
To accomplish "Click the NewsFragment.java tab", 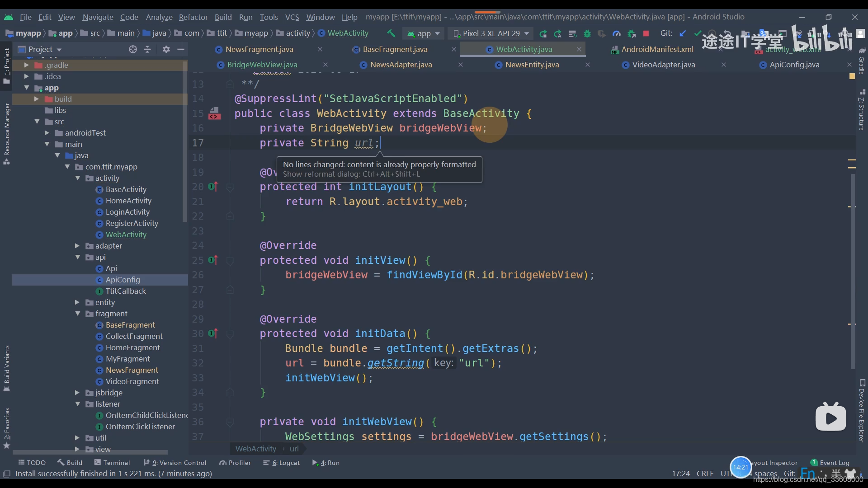I will [x=259, y=49].
